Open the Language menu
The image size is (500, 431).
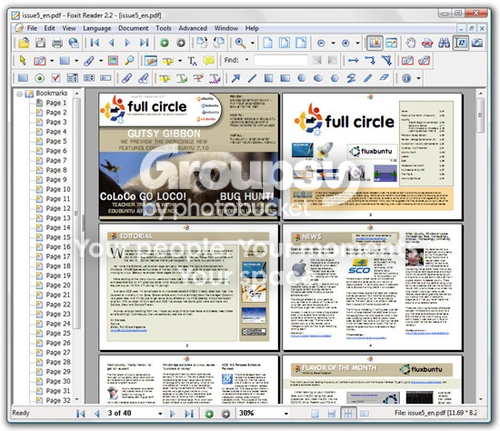[97, 29]
